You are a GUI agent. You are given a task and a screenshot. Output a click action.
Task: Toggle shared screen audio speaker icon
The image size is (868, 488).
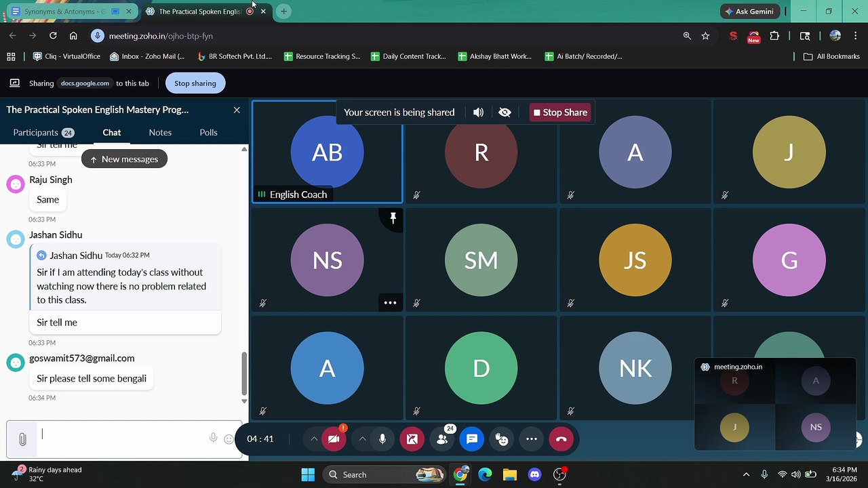click(x=478, y=113)
